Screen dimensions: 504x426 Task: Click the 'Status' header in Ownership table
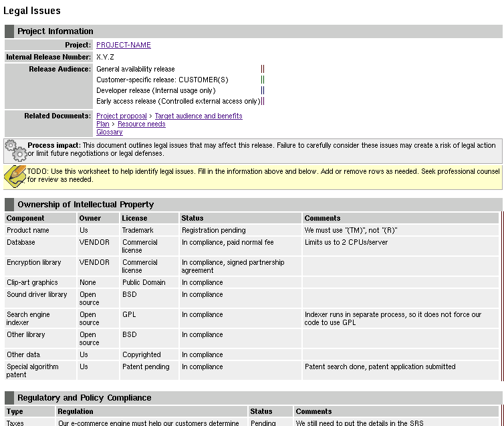241,218
